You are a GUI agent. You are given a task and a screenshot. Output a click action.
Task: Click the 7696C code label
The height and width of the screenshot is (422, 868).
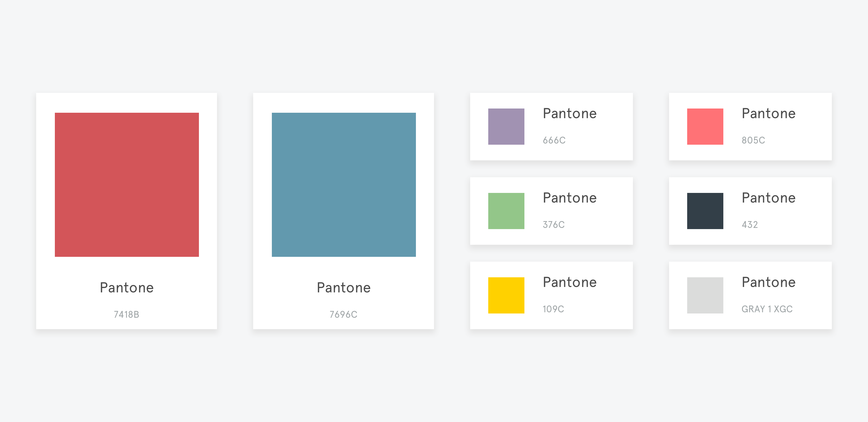pos(343,314)
